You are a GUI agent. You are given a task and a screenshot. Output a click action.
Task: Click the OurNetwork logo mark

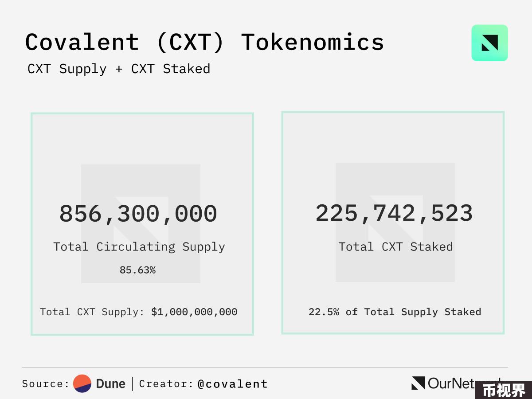point(418,383)
